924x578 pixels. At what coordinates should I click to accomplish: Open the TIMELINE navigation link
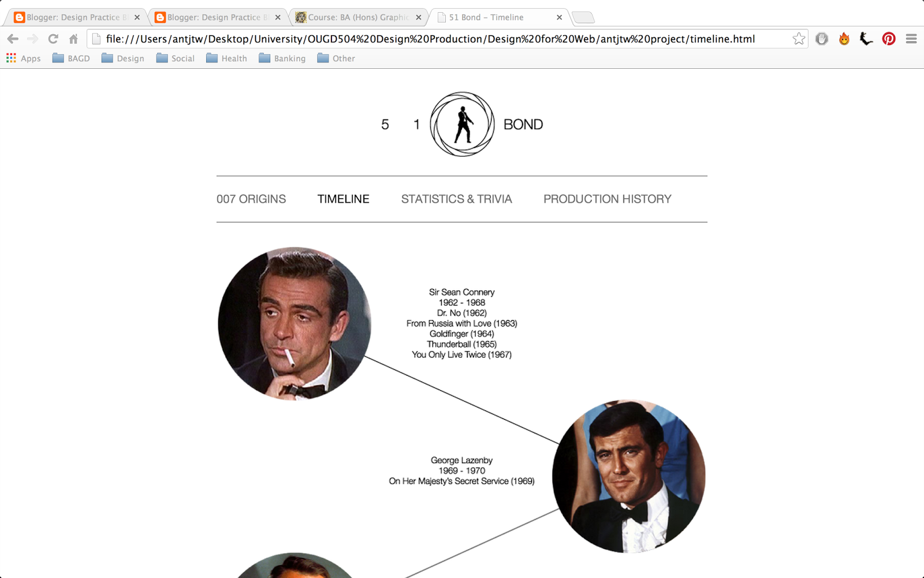[343, 199]
